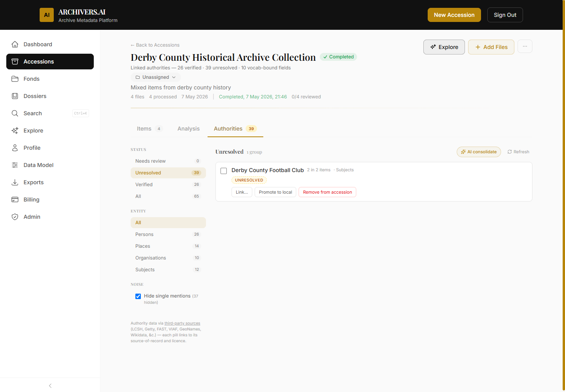Filter entities by Organisations

click(168, 258)
